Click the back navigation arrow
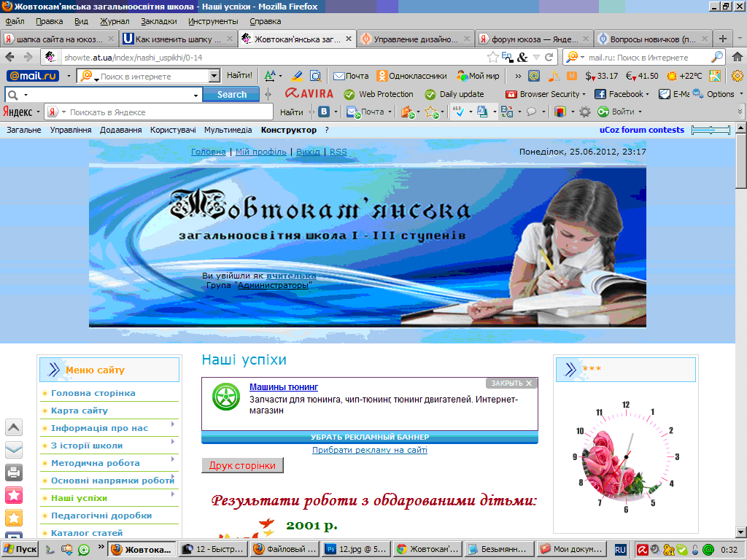 click(9, 57)
